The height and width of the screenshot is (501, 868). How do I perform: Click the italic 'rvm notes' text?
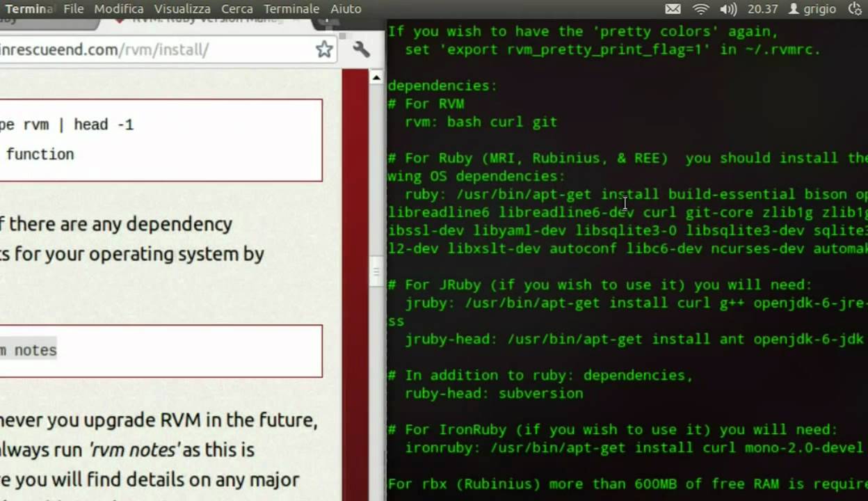(x=134, y=450)
